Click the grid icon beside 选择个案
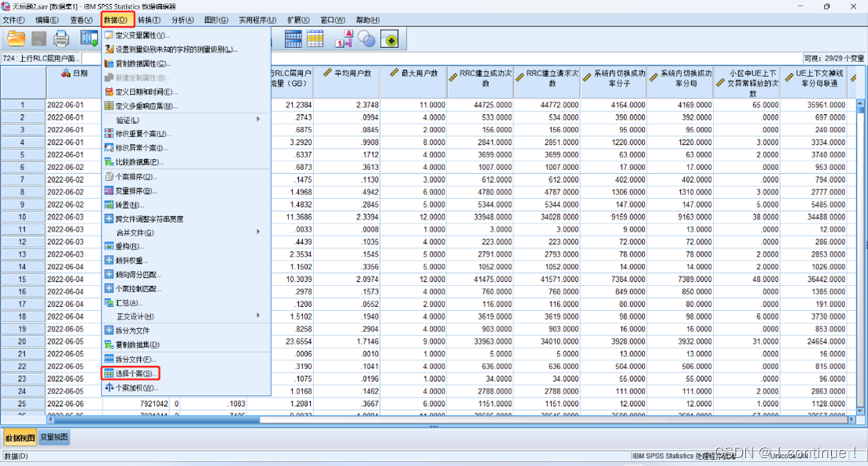Viewport: 868px width, 466px height. (109, 374)
